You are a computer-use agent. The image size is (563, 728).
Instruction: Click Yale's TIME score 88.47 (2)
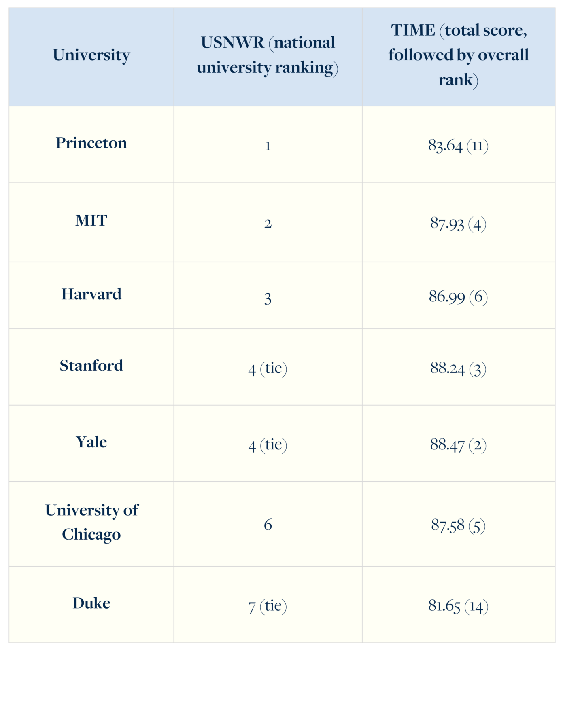(458, 445)
